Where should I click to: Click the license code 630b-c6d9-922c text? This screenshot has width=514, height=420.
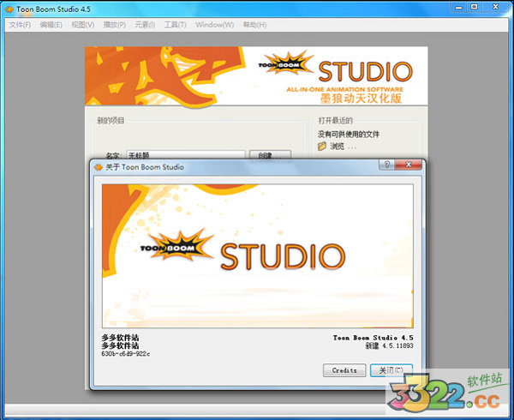(x=126, y=354)
